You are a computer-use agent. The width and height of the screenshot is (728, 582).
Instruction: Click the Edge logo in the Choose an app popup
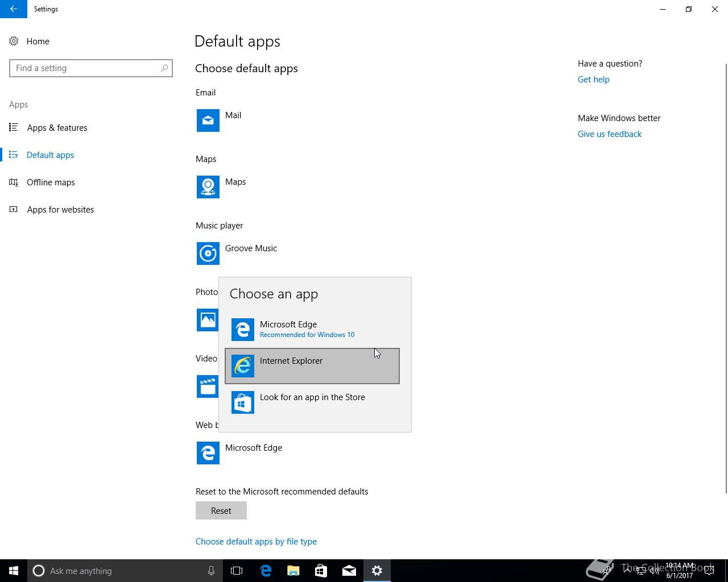click(243, 330)
